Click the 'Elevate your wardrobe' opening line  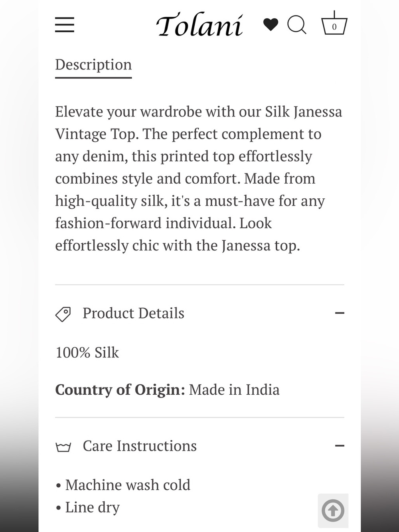[x=199, y=112]
